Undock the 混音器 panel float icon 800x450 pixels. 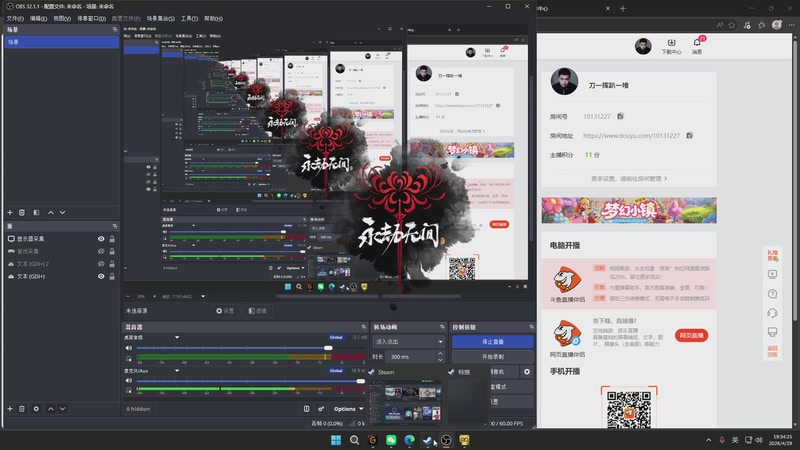click(363, 327)
